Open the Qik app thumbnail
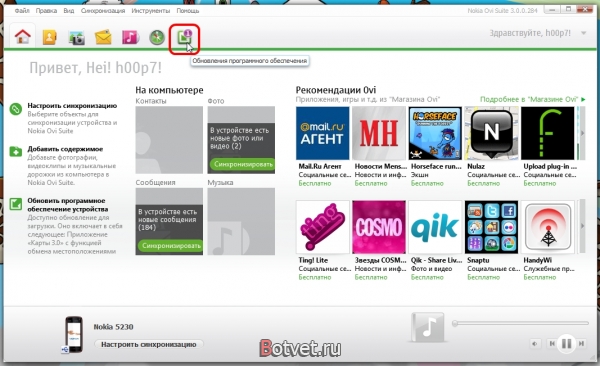 (x=435, y=227)
